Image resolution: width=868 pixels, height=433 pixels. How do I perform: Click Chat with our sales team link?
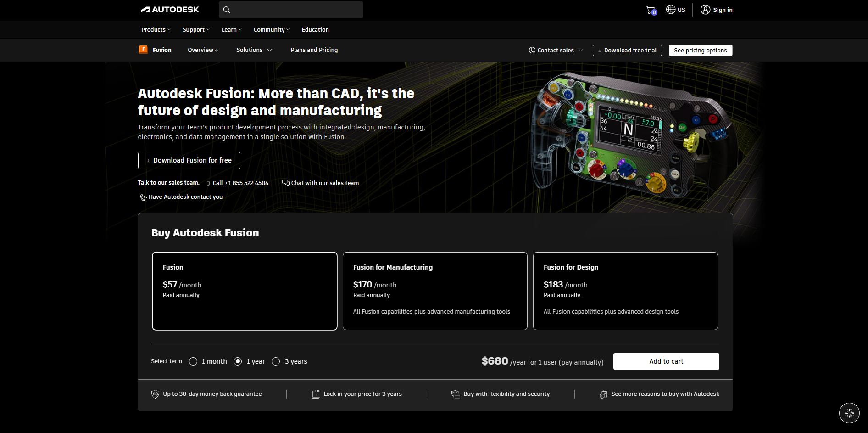(x=325, y=183)
